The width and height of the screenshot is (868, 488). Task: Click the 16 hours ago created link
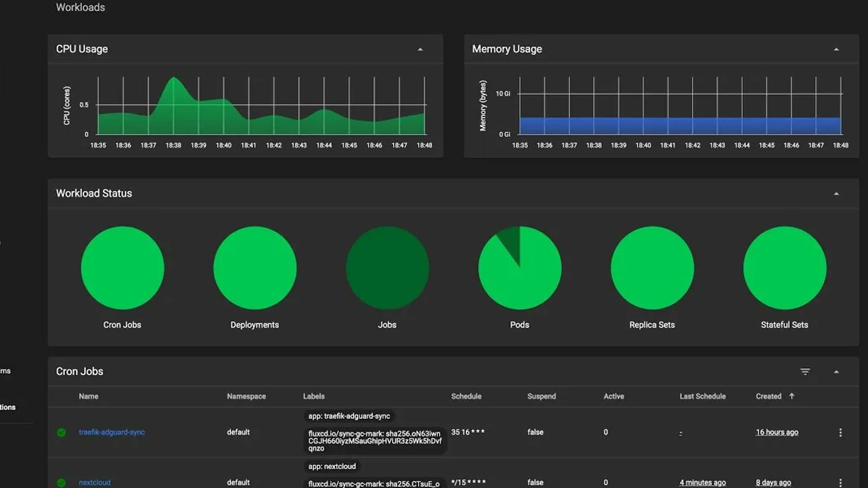pyautogui.click(x=777, y=432)
